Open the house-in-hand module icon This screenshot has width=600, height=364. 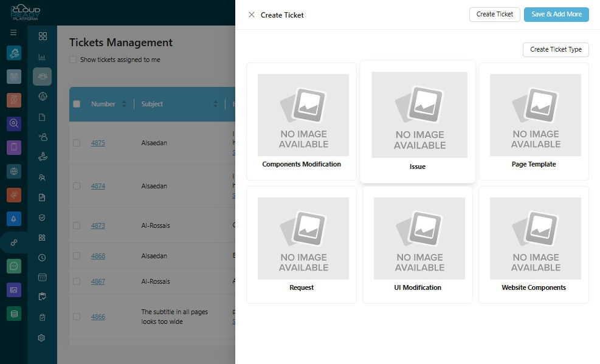click(x=14, y=53)
